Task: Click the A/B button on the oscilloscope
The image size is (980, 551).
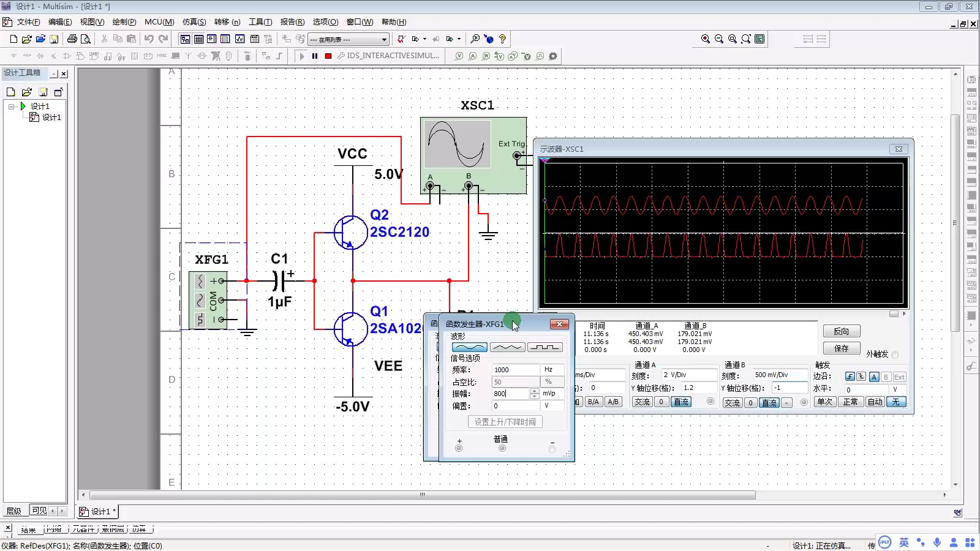Action: (x=613, y=402)
